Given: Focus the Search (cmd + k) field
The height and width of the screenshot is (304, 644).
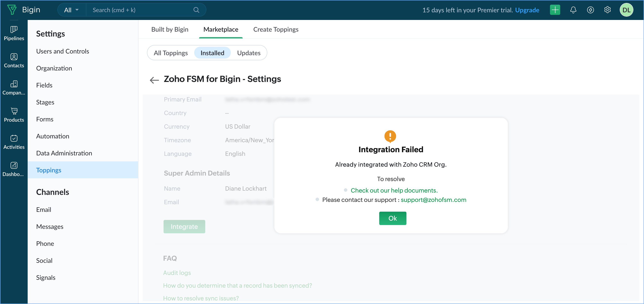Looking at the screenshot, I should (140, 10).
